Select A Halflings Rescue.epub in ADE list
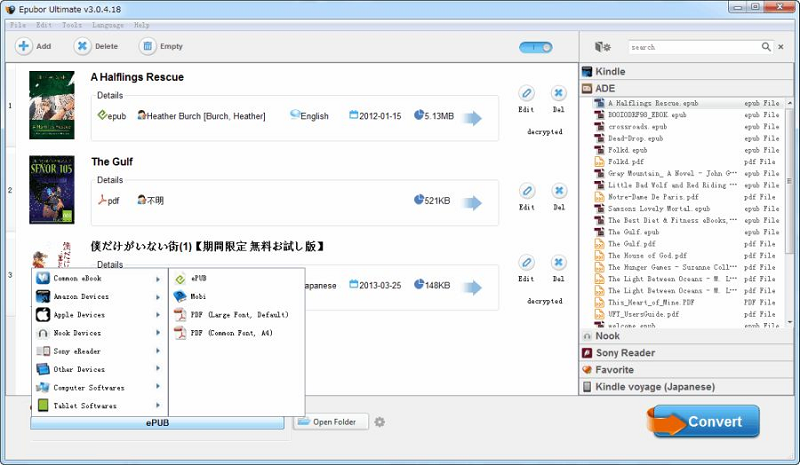Image resolution: width=800 pixels, height=465 pixels. point(687,103)
